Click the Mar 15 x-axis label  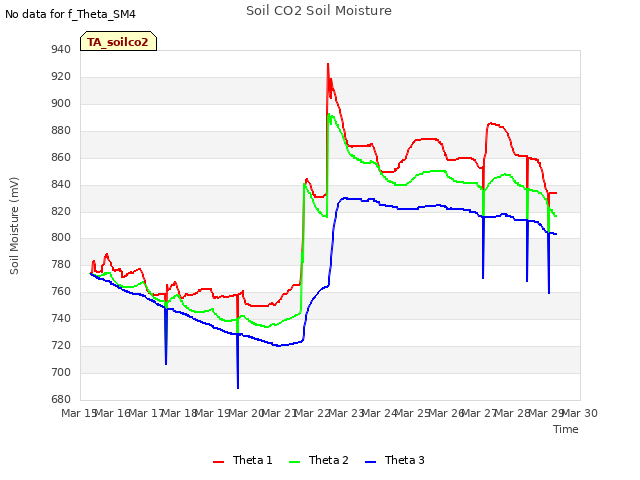click(x=79, y=413)
